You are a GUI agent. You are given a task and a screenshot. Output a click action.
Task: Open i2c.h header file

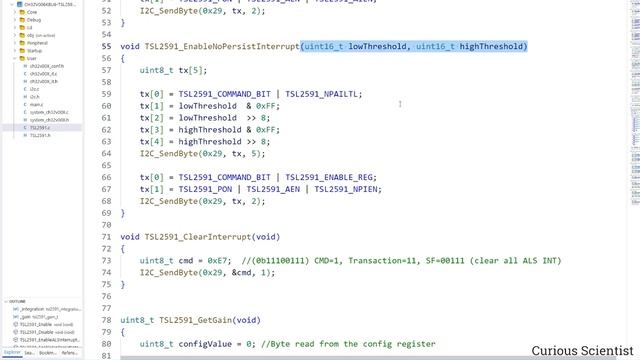[34, 97]
